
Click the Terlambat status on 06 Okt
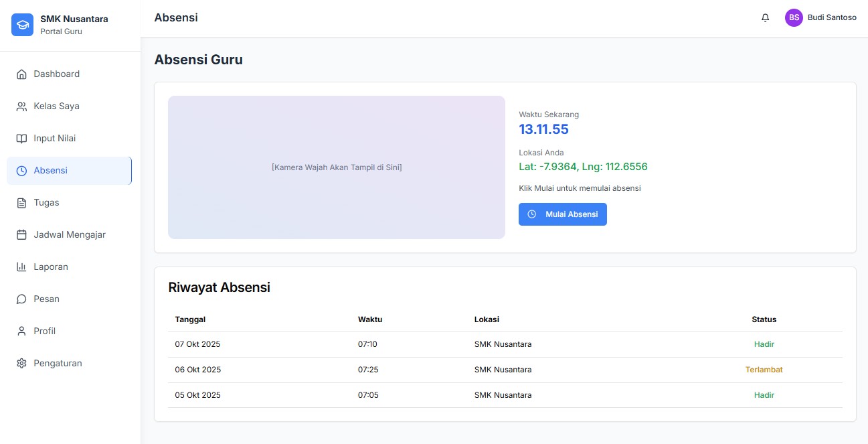coord(764,370)
